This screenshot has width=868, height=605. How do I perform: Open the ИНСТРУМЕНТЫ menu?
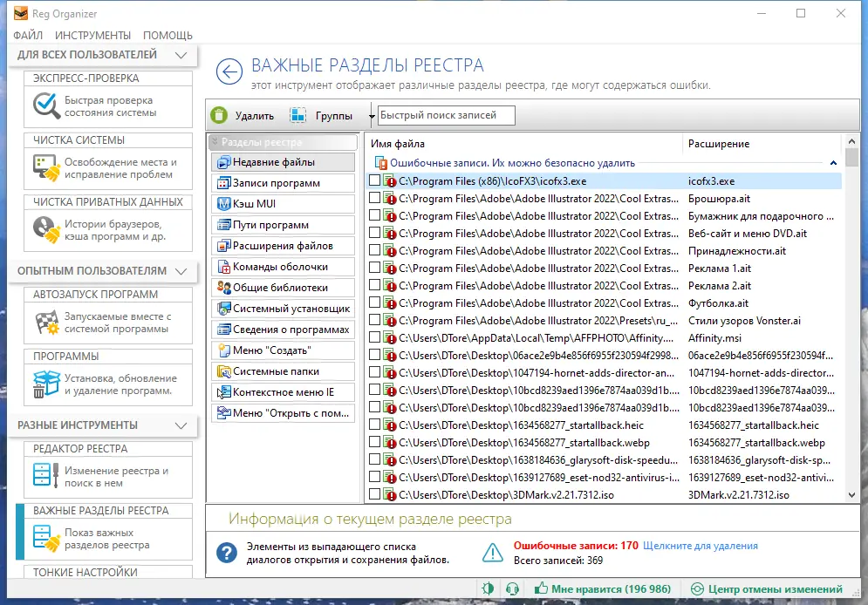(x=93, y=36)
